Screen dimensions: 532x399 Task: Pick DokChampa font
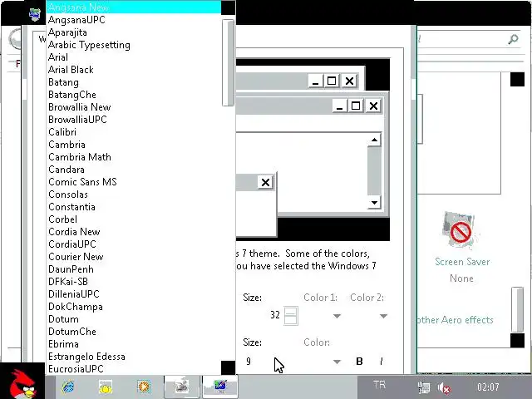click(x=134, y=307)
